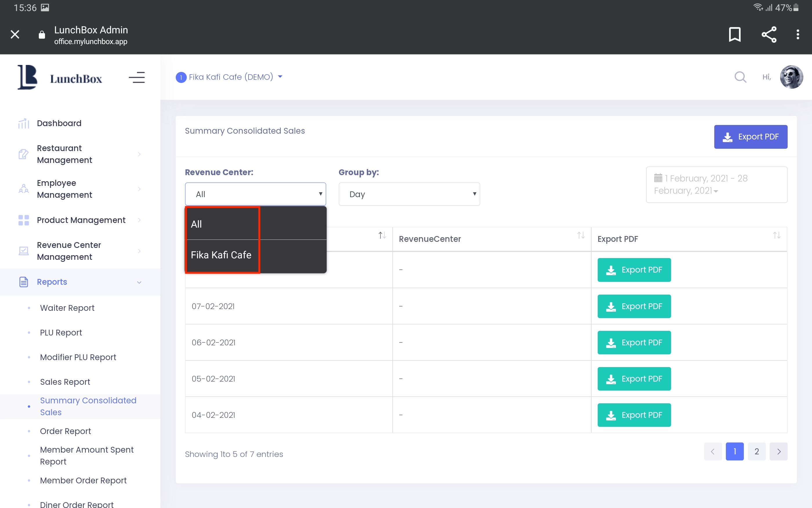
Task: Click the top Export PDF button
Action: (x=750, y=137)
